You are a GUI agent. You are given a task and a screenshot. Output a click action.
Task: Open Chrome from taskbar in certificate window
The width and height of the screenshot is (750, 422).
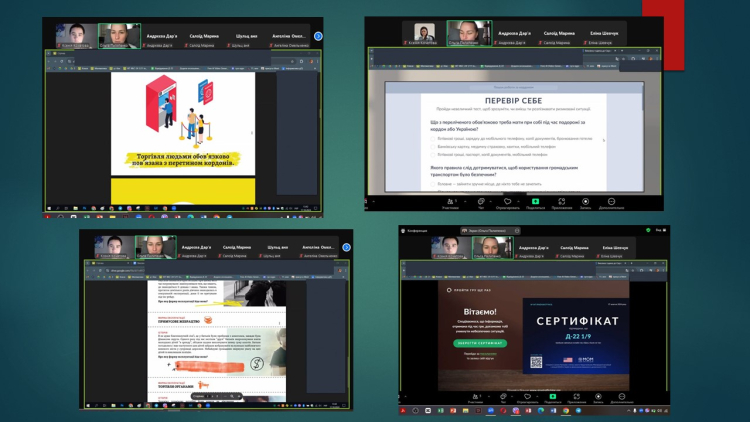[x=565, y=411]
